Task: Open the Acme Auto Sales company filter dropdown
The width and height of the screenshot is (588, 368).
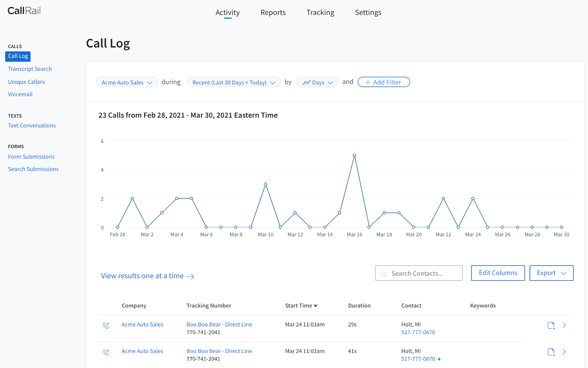Action: pos(127,82)
